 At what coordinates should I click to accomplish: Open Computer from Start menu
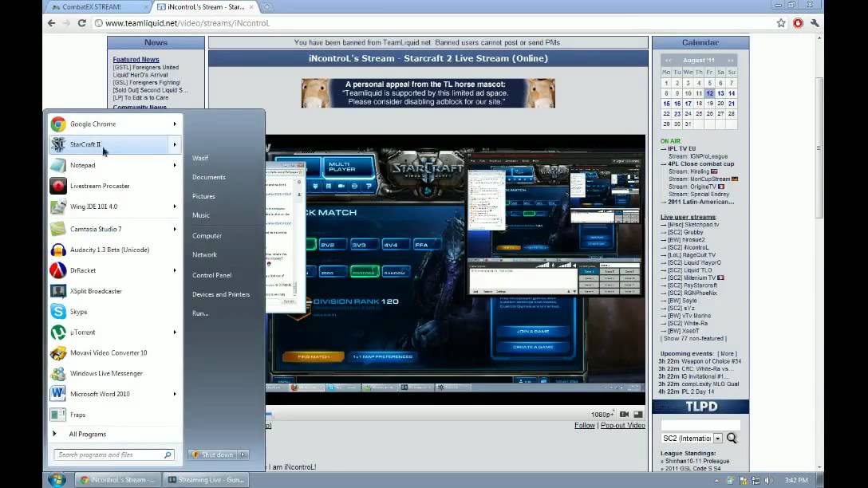(207, 236)
